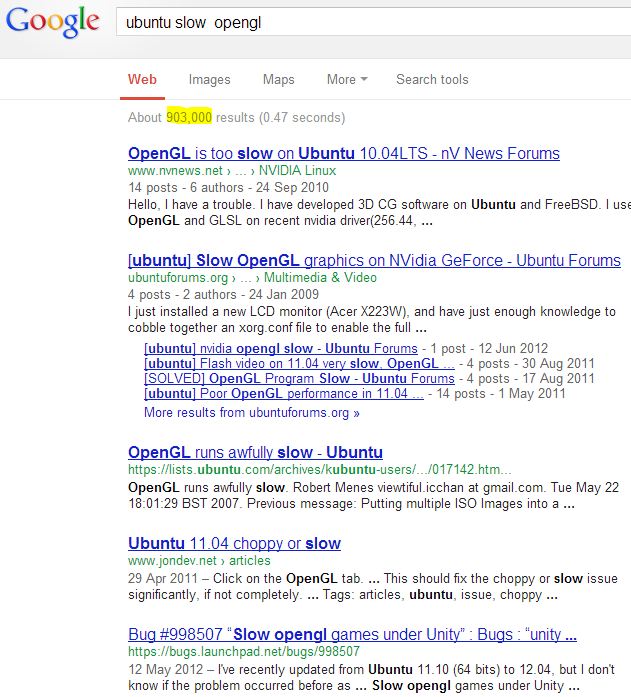Click the ubuntuforums.org Multimedia & Video breadcrumb

pyautogui.click(x=252, y=278)
